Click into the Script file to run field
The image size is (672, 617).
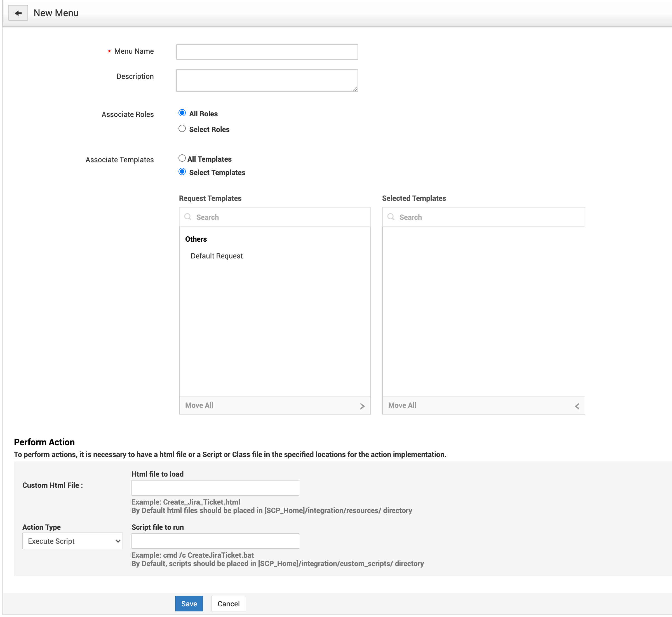(x=215, y=541)
